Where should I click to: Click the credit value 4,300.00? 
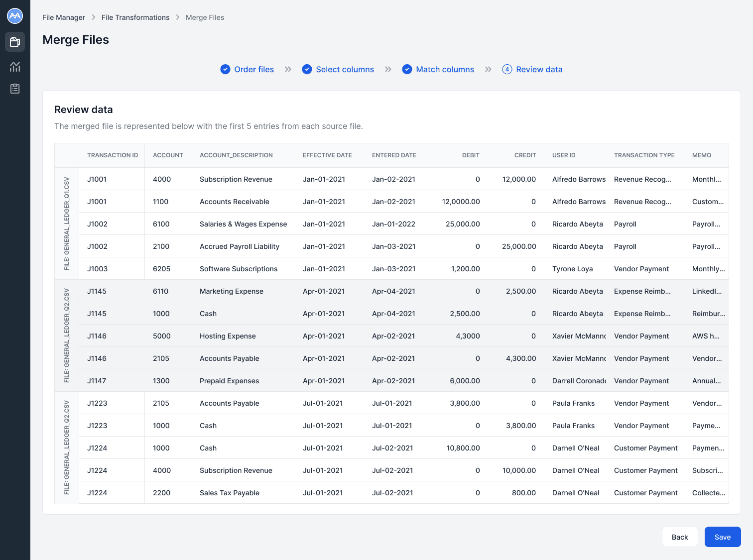point(521,358)
